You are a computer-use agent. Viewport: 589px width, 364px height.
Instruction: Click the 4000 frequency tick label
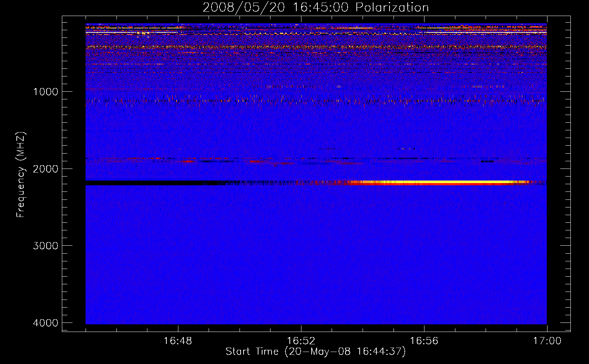(46, 323)
